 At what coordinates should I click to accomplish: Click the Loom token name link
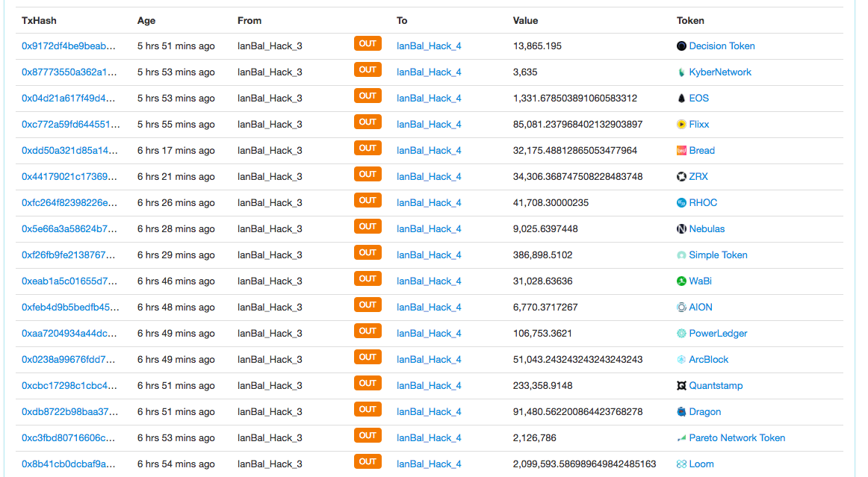click(x=701, y=464)
